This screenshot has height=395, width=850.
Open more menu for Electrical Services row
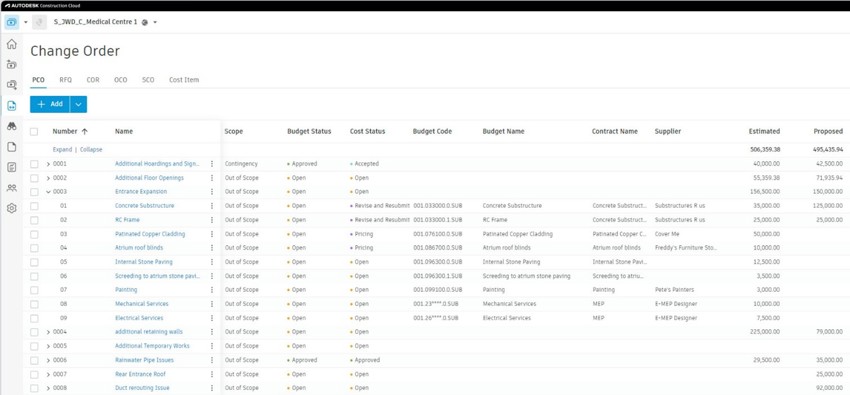click(212, 318)
